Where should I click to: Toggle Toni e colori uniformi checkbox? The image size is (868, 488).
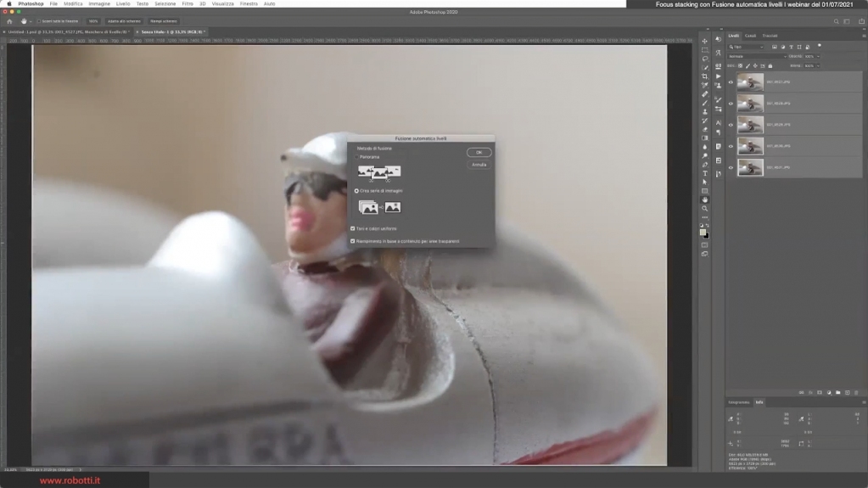pyautogui.click(x=353, y=228)
